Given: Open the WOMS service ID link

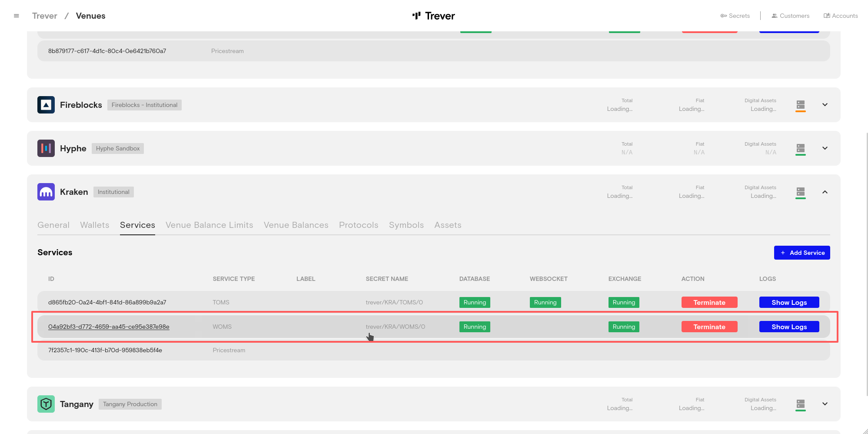Looking at the screenshot, I should [109, 327].
